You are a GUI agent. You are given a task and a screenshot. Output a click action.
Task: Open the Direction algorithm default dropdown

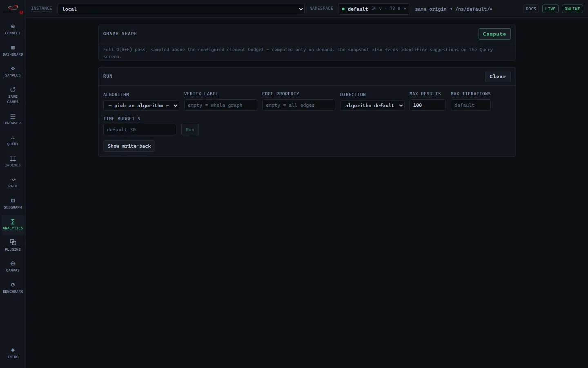click(372, 105)
